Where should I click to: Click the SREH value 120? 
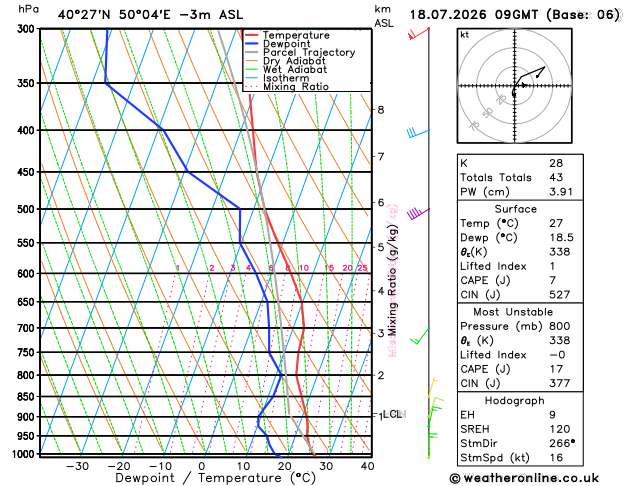pyautogui.click(x=560, y=429)
